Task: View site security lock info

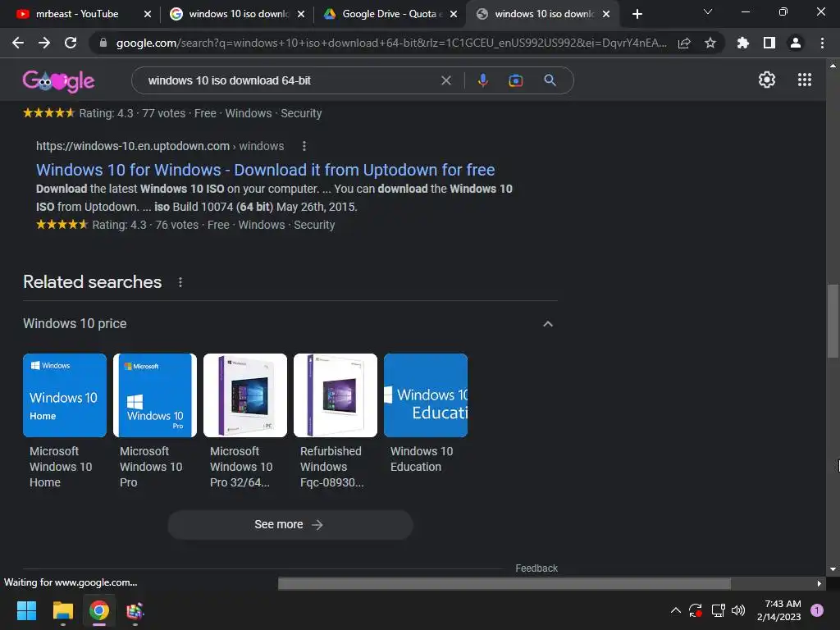Action: click(x=103, y=43)
